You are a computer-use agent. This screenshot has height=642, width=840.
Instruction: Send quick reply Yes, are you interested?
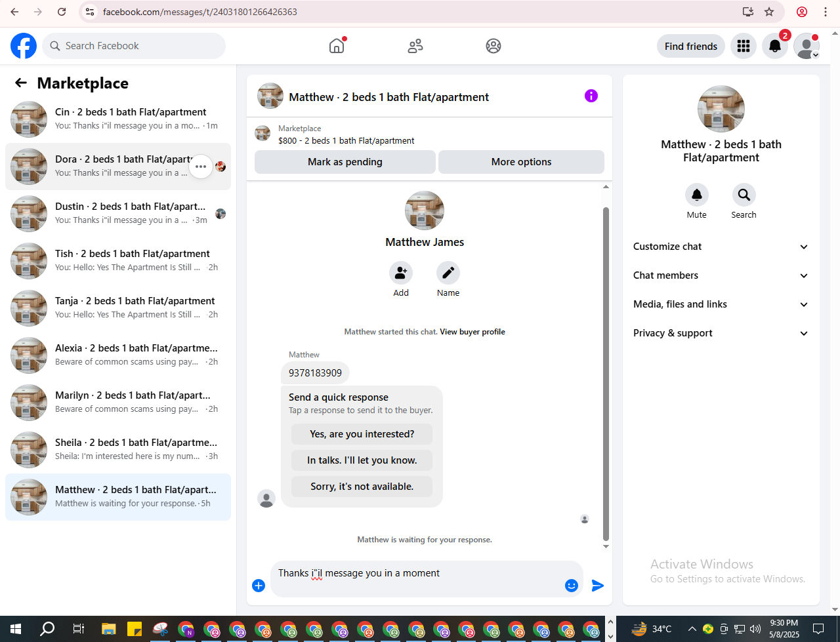[x=362, y=434]
